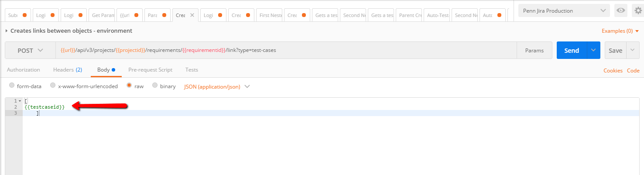Select the binary body type
The width and height of the screenshot is (644, 175).
[155, 86]
